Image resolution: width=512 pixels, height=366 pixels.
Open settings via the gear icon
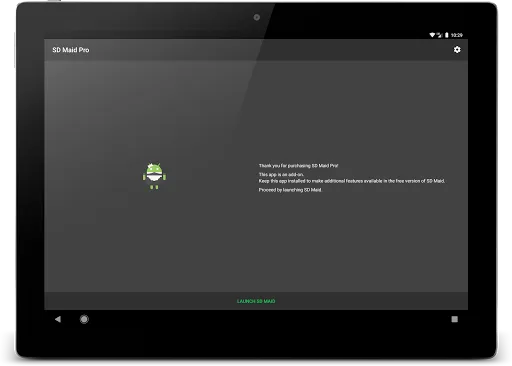[457, 50]
